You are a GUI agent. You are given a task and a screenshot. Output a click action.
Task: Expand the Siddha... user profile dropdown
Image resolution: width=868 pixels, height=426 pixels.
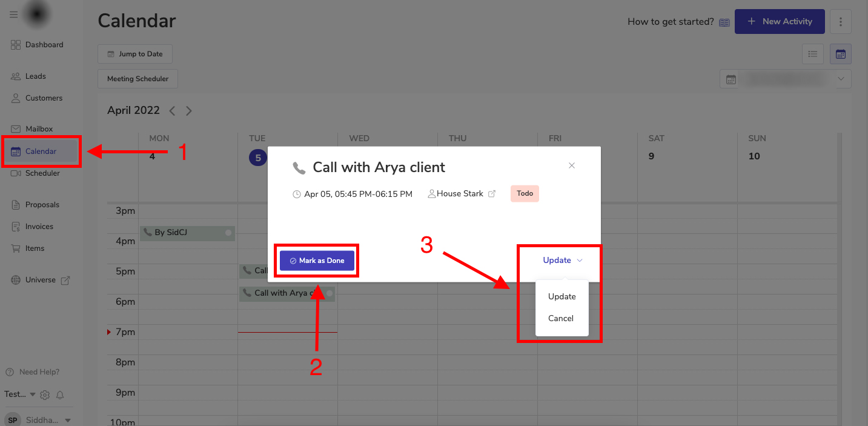click(x=68, y=421)
